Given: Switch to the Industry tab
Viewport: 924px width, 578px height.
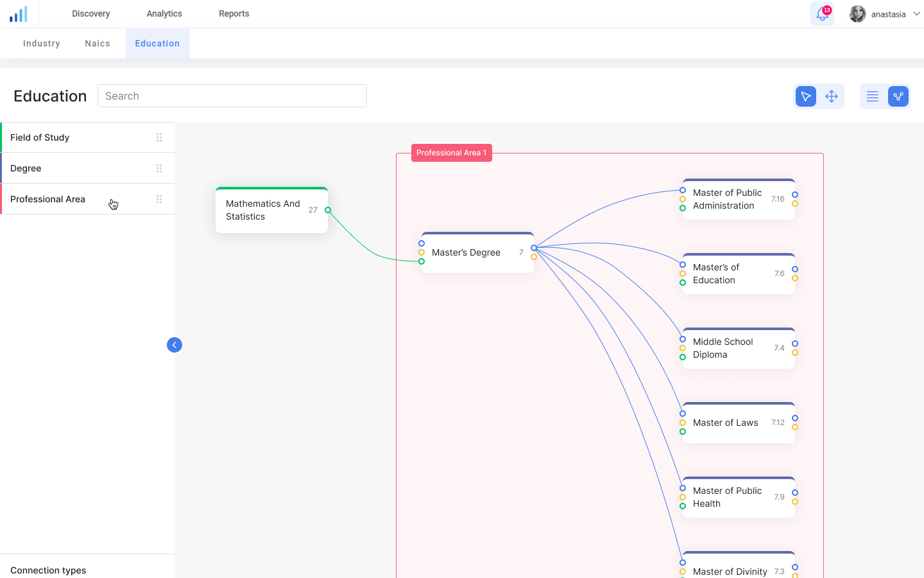Looking at the screenshot, I should tap(42, 44).
